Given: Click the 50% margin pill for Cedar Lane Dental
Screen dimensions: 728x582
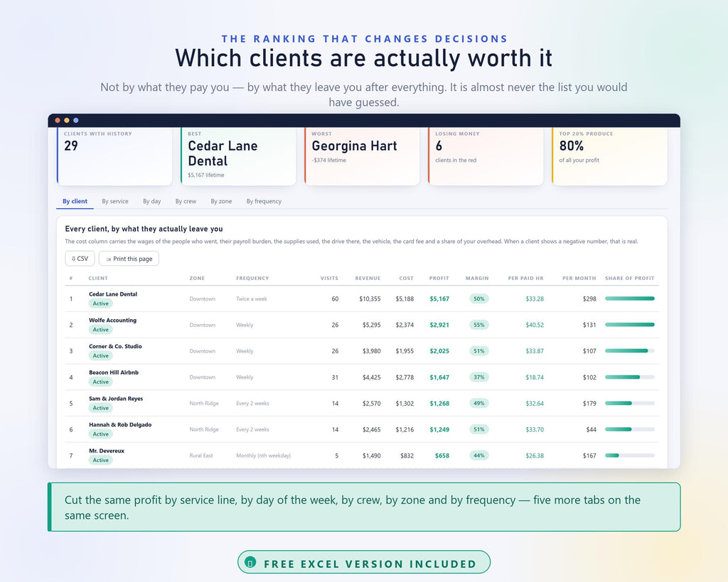Looking at the screenshot, I should coord(478,299).
